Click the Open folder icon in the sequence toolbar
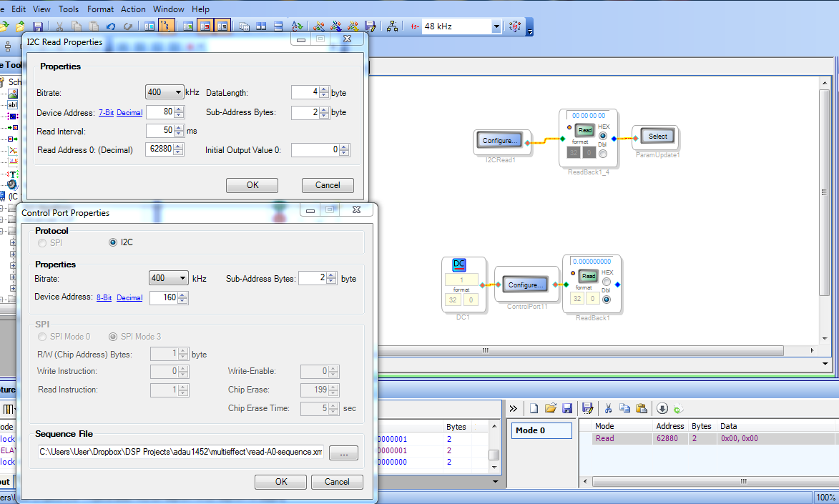 tap(550, 409)
